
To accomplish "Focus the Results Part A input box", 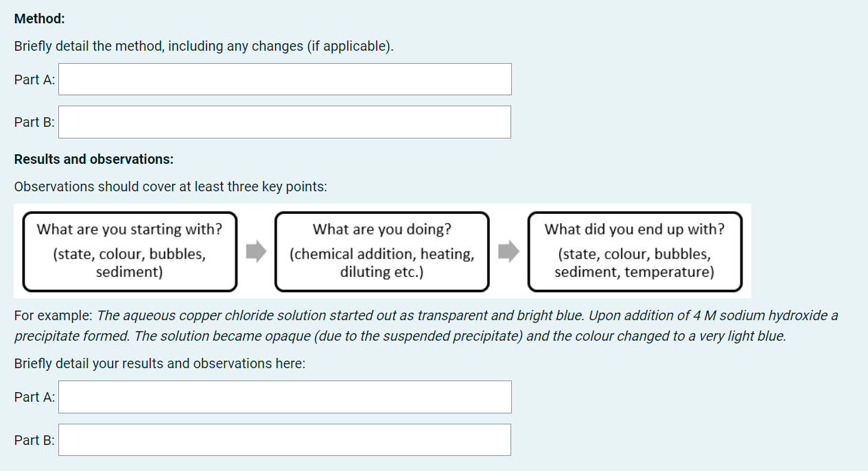I will [285, 397].
